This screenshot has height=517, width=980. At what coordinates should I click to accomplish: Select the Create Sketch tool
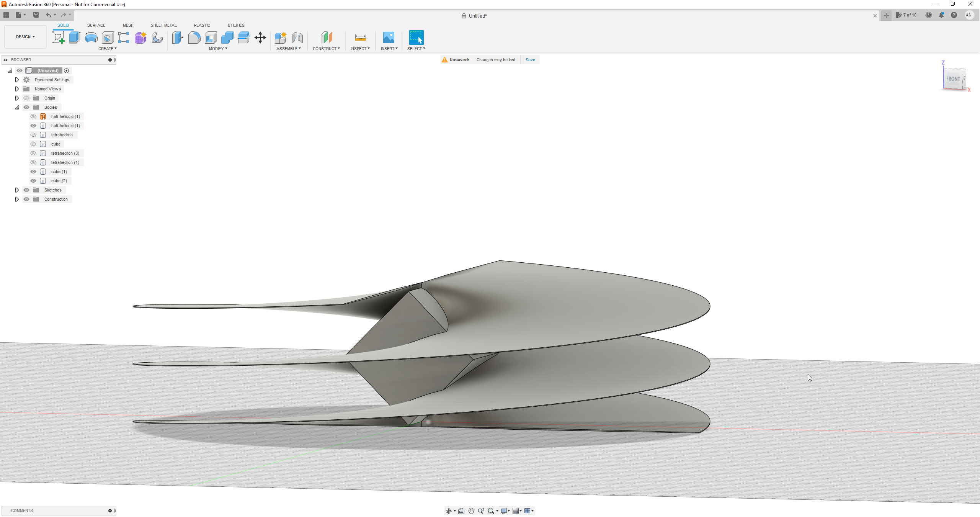click(58, 38)
